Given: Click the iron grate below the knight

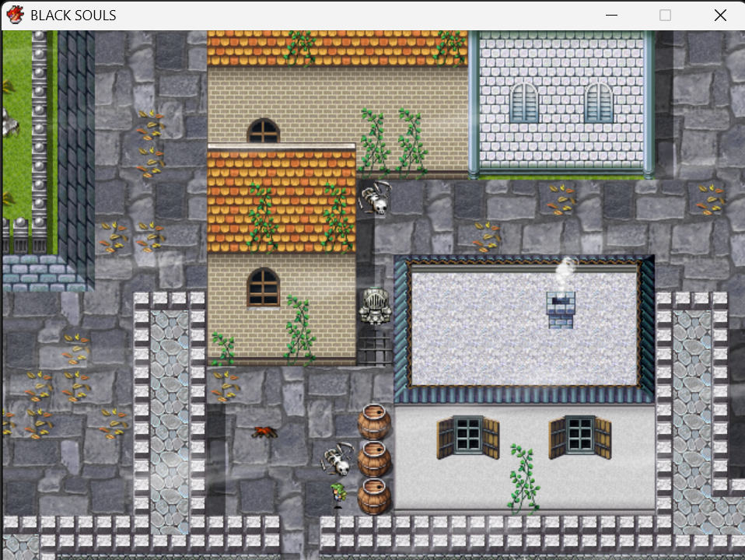Looking at the screenshot, I should (x=374, y=348).
